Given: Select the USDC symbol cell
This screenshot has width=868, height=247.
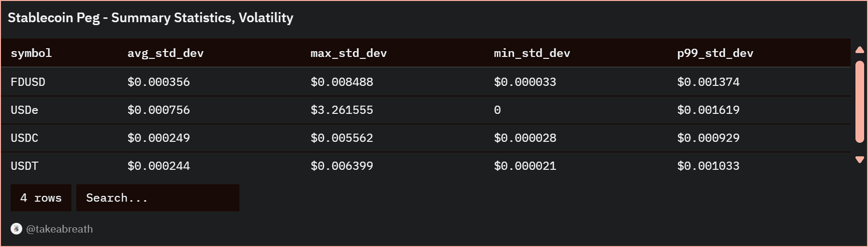Looking at the screenshot, I should point(25,138).
